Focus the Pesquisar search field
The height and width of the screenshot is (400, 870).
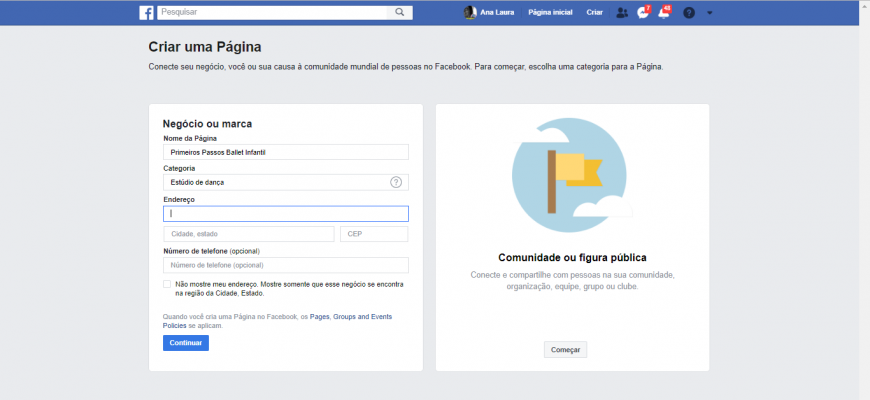pos(272,12)
